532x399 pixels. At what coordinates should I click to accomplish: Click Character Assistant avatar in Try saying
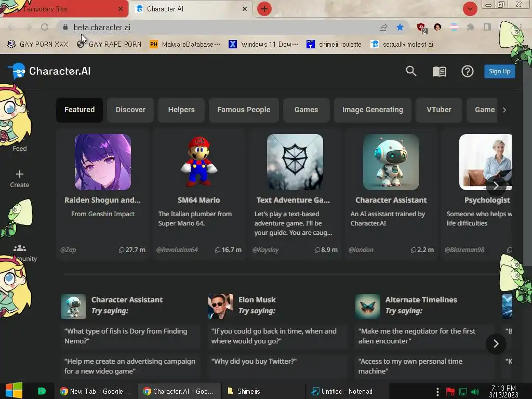pyautogui.click(x=74, y=307)
